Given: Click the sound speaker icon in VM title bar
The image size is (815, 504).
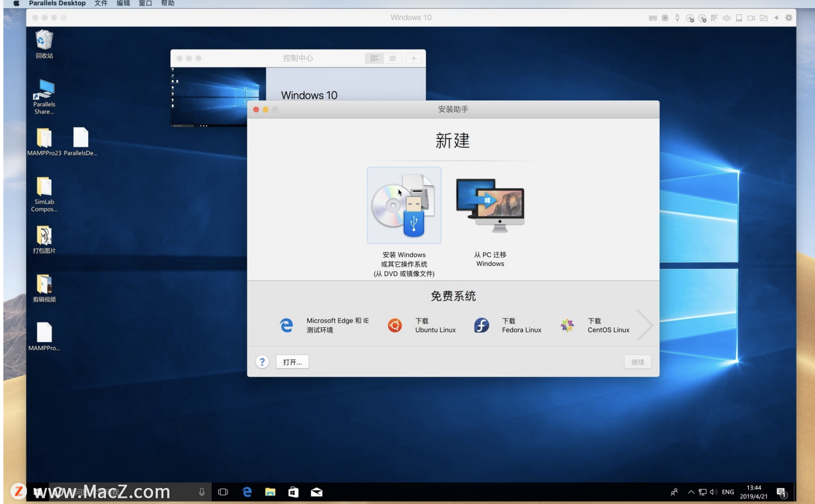Looking at the screenshot, I should pyautogui.click(x=727, y=18).
